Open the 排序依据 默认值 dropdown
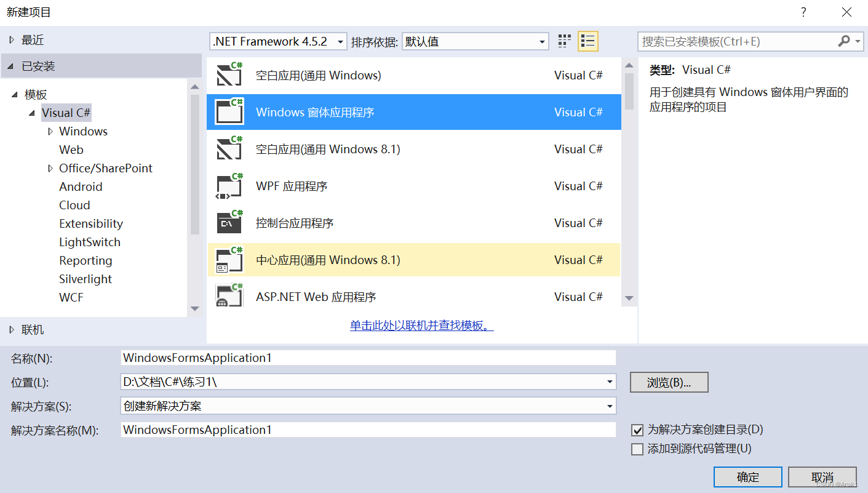The height and width of the screenshot is (493, 868). (x=540, y=41)
